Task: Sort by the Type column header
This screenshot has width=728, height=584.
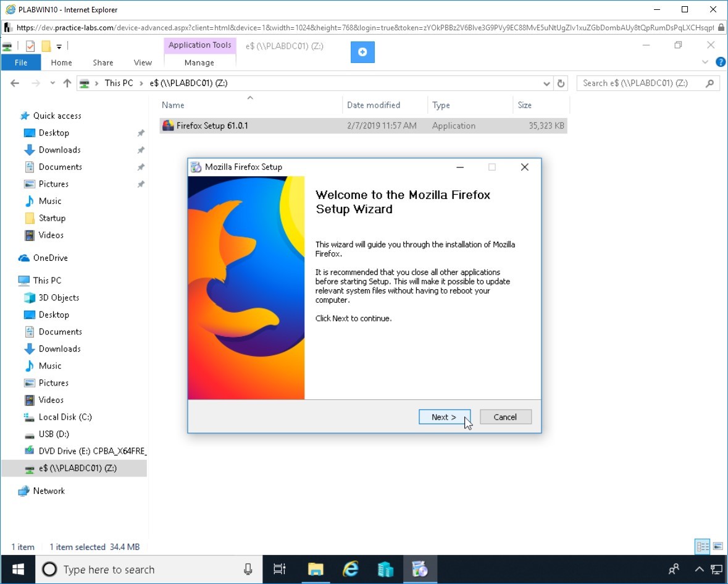Action: pyautogui.click(x=470, y=105)
